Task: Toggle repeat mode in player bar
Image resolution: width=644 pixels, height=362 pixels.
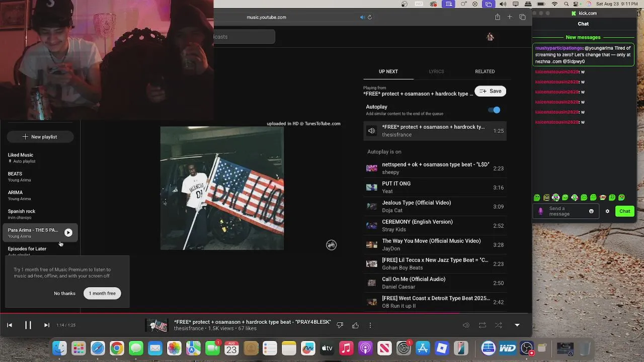Action: (x=482, y=325)
